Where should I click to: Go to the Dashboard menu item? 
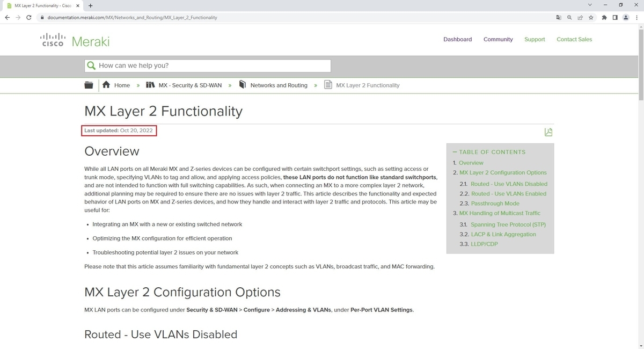pos(457,39)
